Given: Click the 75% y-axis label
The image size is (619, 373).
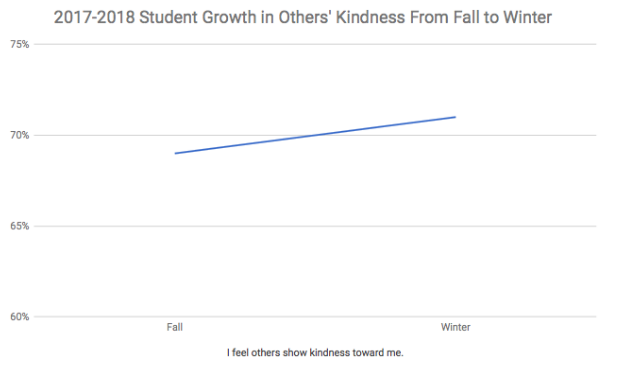Looking at the screenshot, I should point(20,44).
